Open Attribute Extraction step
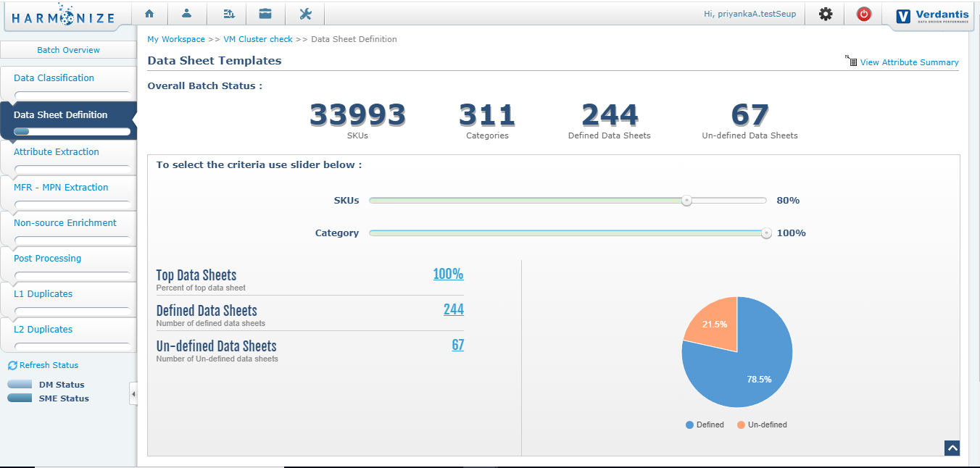Viewport: 980px width, 468px height. [57, 151]
